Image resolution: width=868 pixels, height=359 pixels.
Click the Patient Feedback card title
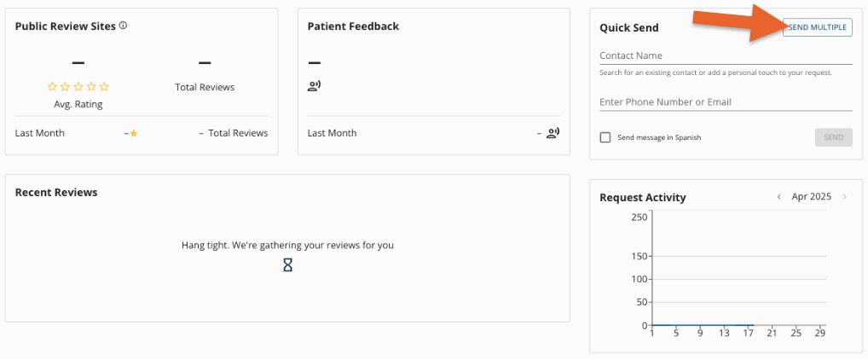pyautogui.click(x=353, y=26)
